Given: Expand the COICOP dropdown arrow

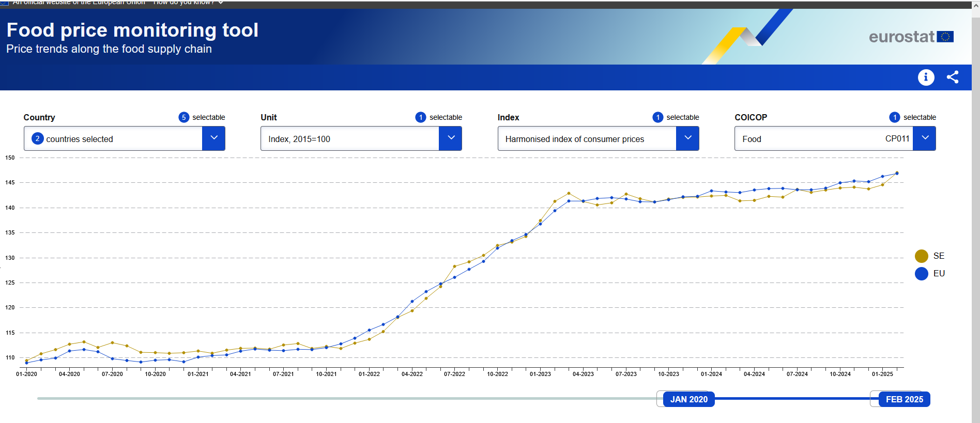Looking at the screenshot, I should coord(925,138).
